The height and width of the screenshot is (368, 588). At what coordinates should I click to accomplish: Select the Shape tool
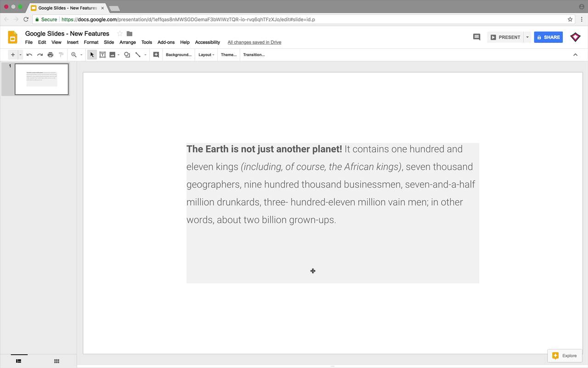click(x=127, y=55)
